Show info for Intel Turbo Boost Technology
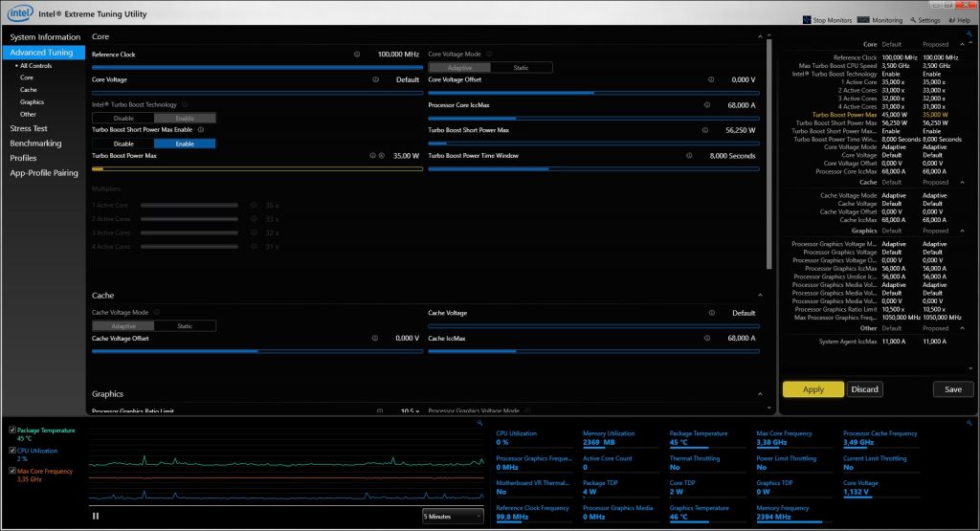 (x=185, y=104)
